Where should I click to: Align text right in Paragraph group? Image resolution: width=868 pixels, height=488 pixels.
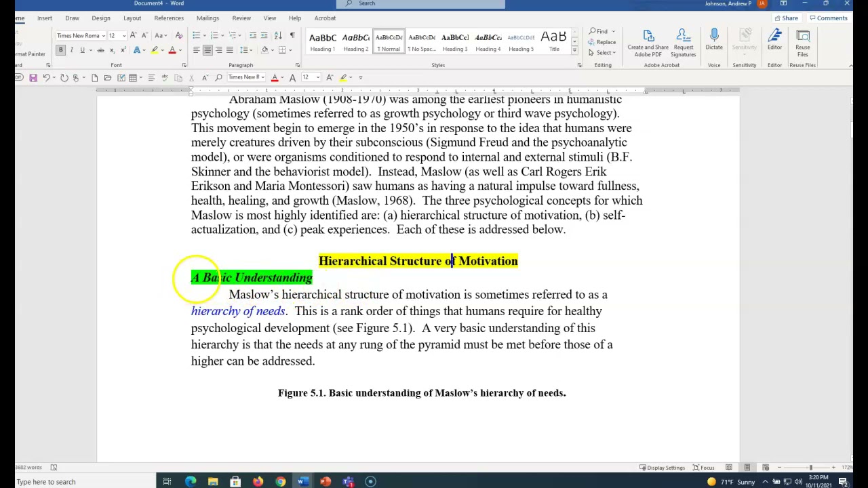click(218, 50)
